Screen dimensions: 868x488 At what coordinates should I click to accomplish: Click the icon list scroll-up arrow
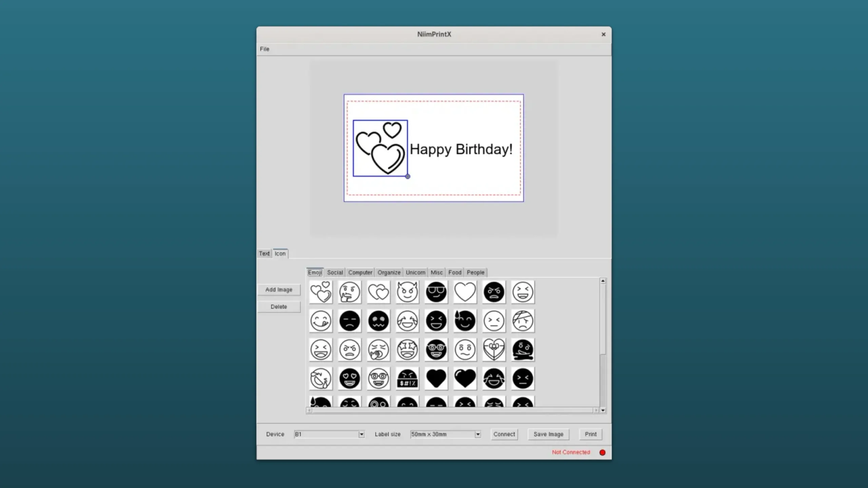pyautogui.click(x=603, y=281)
